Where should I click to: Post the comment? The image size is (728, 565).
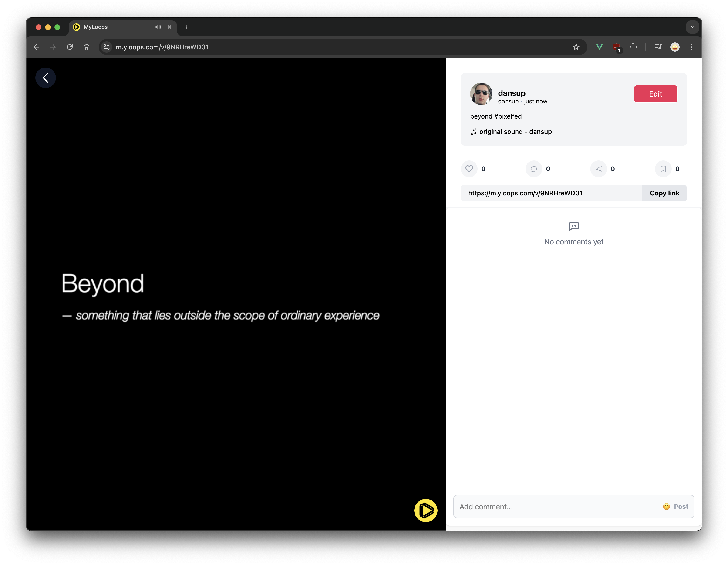[x=681, y=507]
